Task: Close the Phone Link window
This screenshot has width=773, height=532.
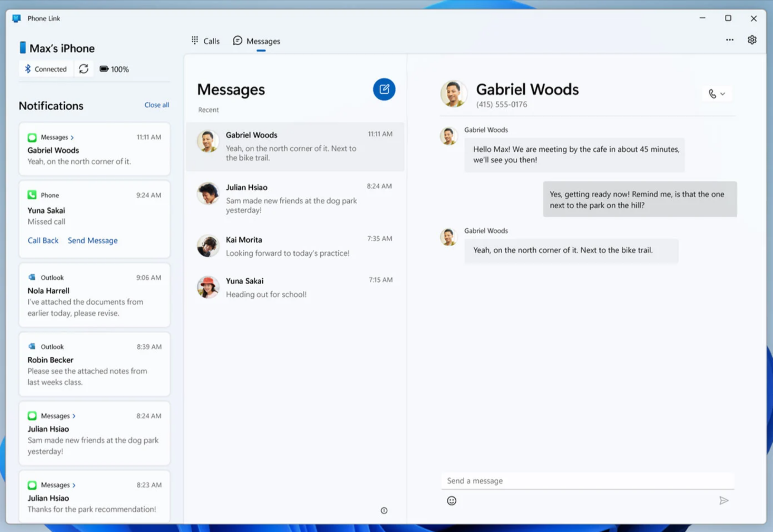Action: point(754,18)
